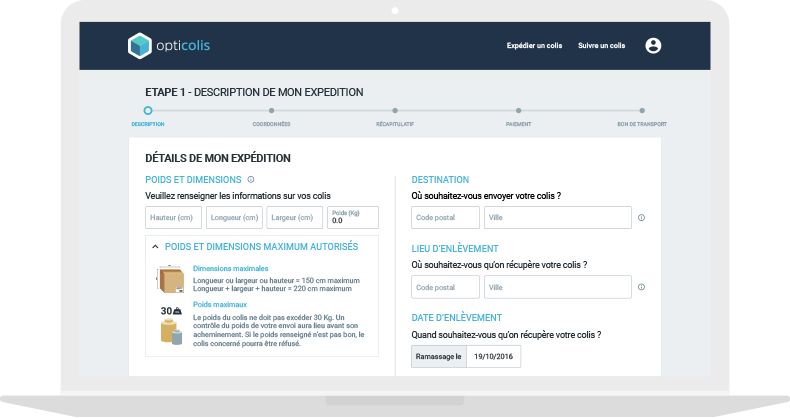
Task: Click info icon next to pickup Ville field
Action: click(x=641, y=287)
